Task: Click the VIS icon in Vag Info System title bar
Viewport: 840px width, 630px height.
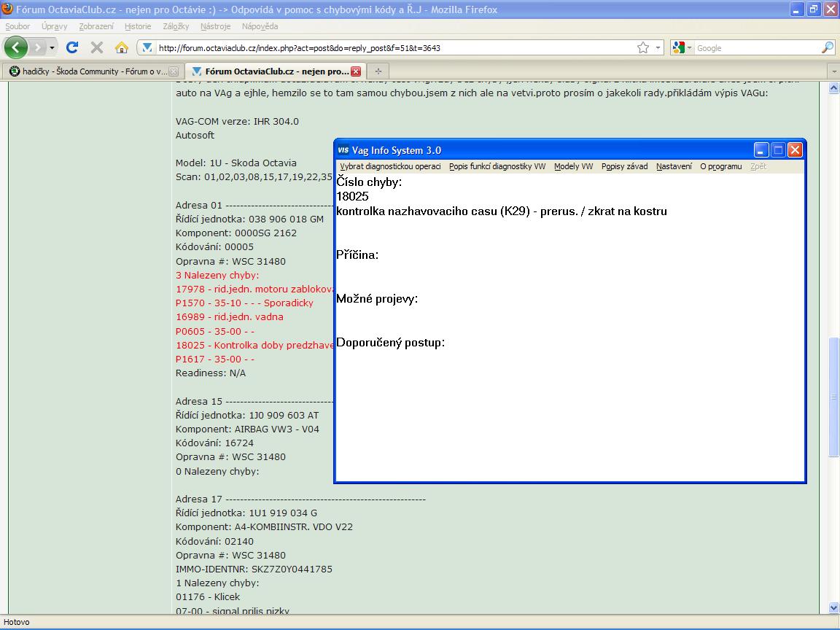Action: [x=343, y=150]
